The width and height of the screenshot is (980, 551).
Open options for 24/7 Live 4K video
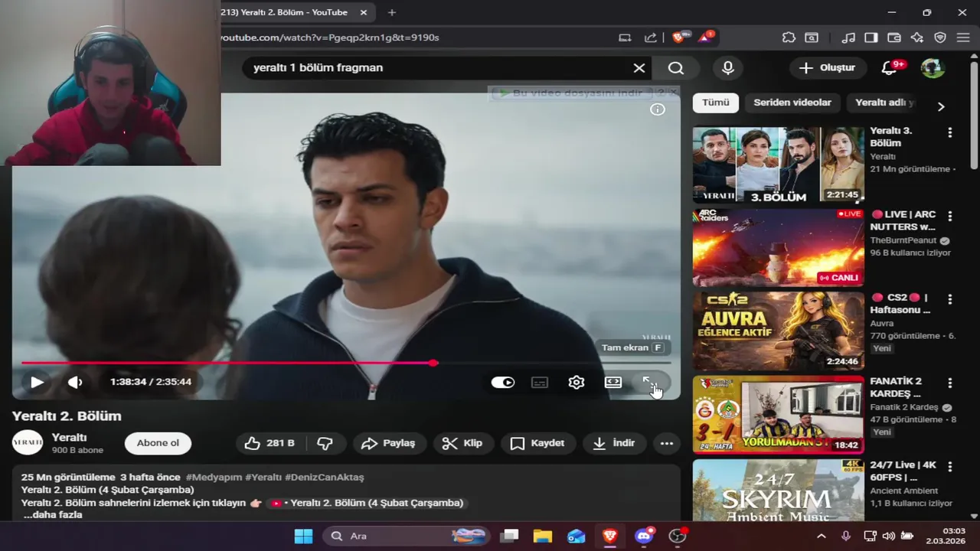[950, 466]
